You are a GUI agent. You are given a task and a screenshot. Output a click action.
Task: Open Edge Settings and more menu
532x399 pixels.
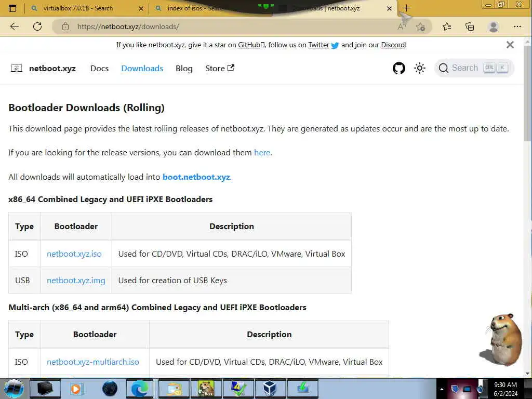point(517,26)
